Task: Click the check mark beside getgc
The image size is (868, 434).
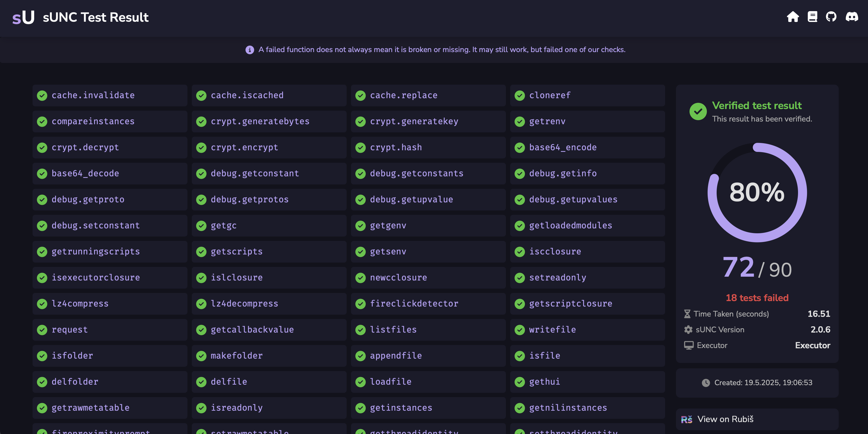Action: pos(201,226)
